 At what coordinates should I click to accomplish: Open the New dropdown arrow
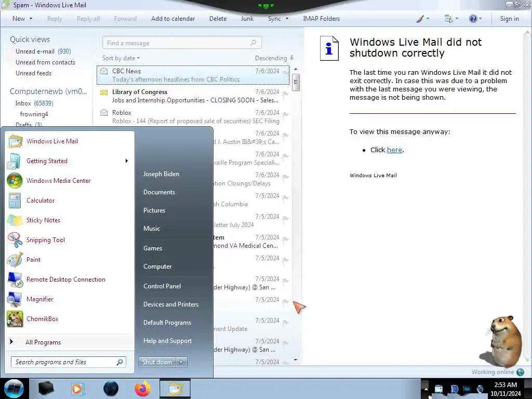(31, 19)
